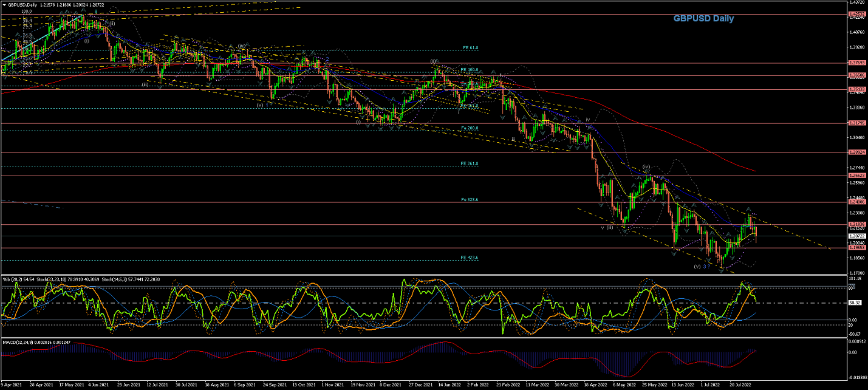
Task: Select the 1.21836 horizontal level price tag
Action: point(857,224)
